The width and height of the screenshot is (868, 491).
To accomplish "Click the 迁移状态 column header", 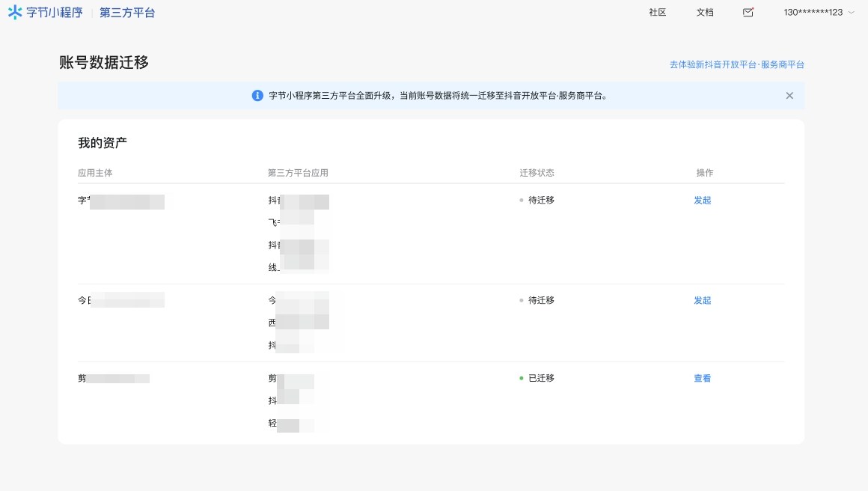I will click(537, 173).
